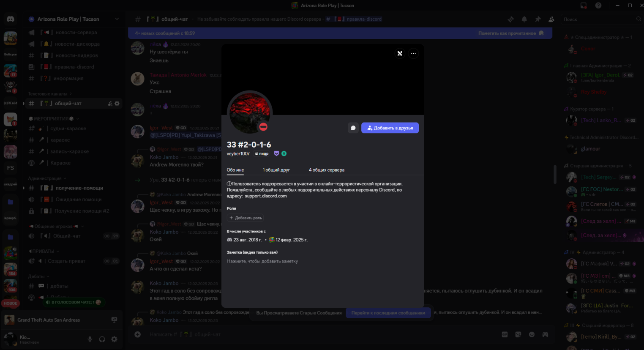Click правила-discord link in channel topic

(x=355, y=19)
